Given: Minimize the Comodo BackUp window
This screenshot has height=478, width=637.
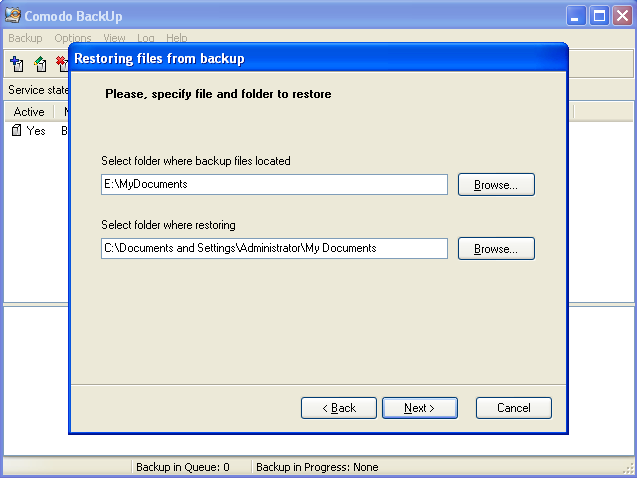Looking at the screenshot, I should [576, 16].
